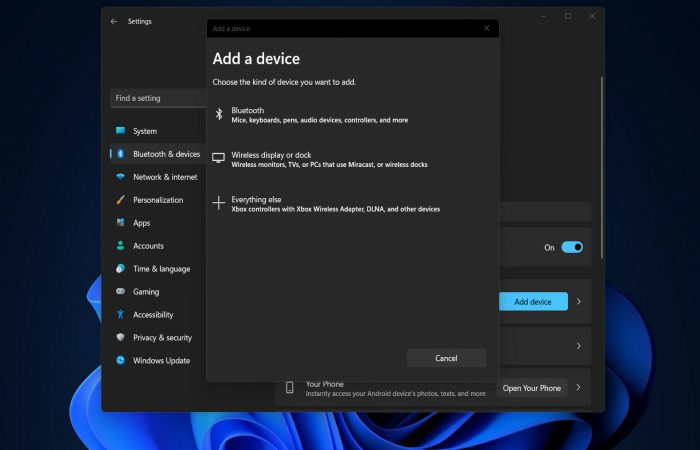
Task: Click the Privacy & security shield icon
Action: pyautogui.click(x=120, y=337)
